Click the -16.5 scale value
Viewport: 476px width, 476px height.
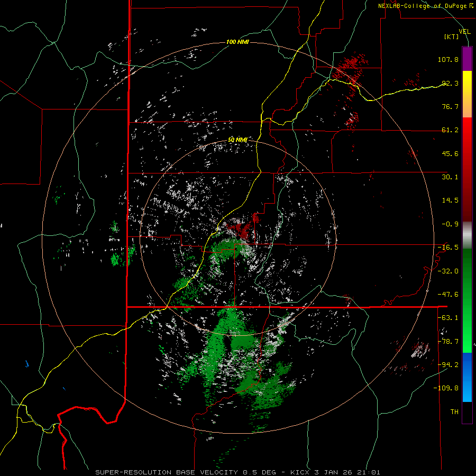coord(448,248)
